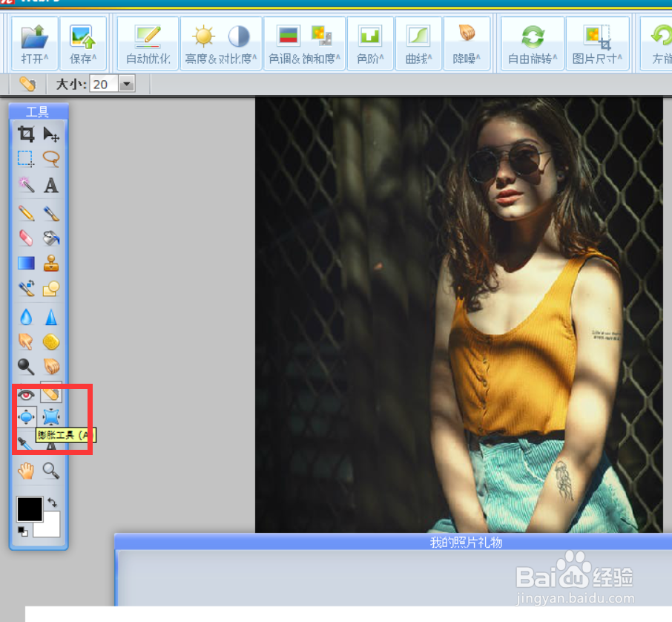The height and width of the screenshot is (622, 672).
Task: Select the Pencil tool
Action: [x=26, y=213]
